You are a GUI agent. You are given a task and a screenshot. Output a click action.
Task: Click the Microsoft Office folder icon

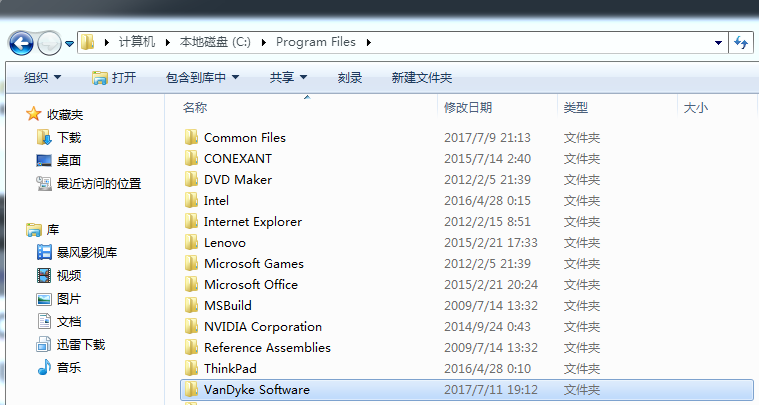191,285
